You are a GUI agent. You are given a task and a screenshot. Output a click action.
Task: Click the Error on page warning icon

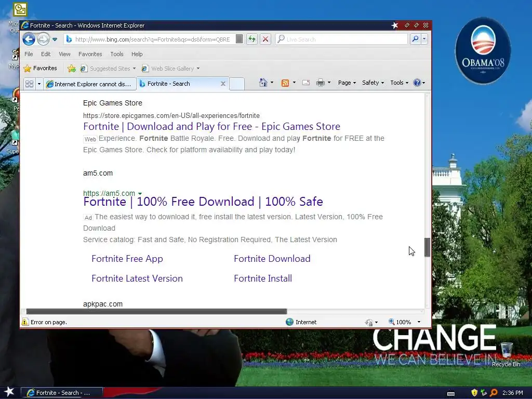tap(25, 322)
